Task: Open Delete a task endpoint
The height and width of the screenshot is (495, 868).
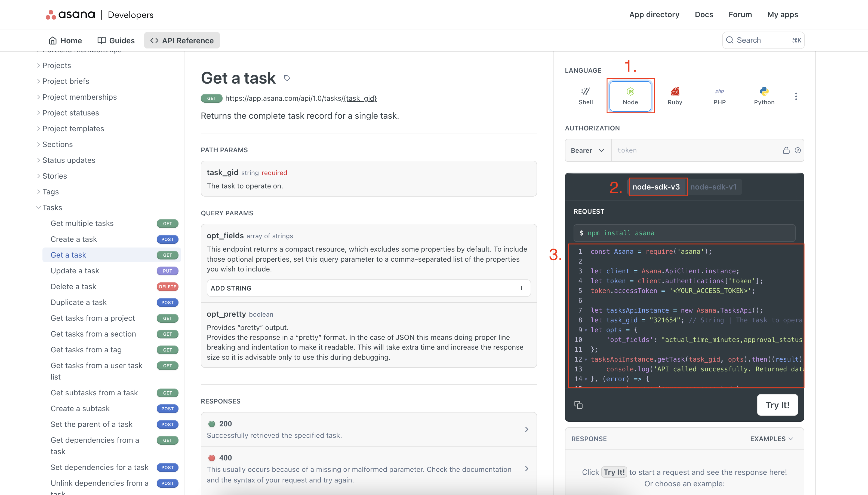Action: 112,287
